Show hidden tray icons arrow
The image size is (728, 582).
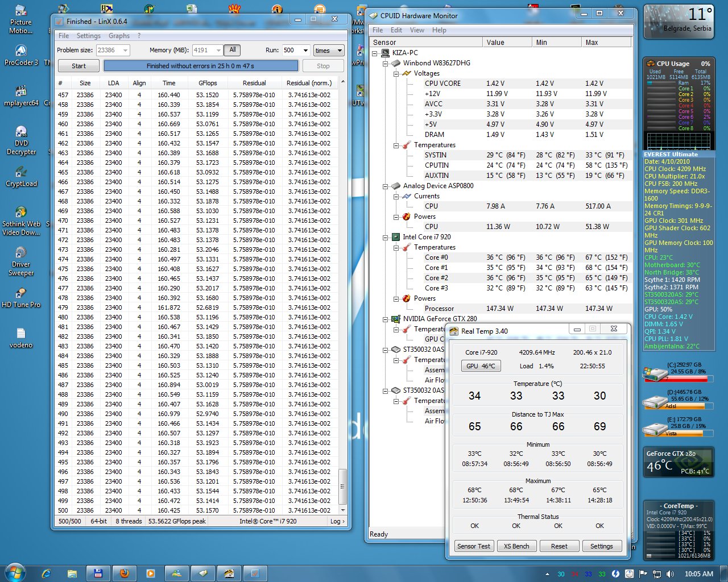click(x=547, y=574)
